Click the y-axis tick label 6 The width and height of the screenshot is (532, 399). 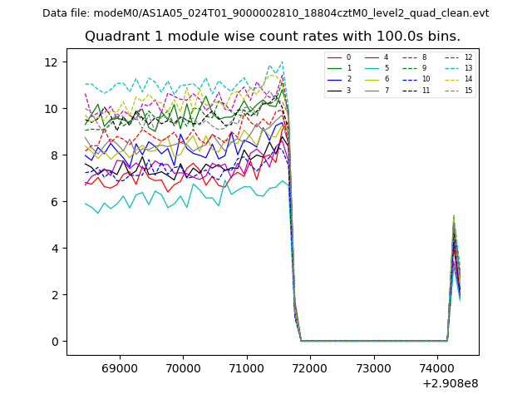click(53, 202)
